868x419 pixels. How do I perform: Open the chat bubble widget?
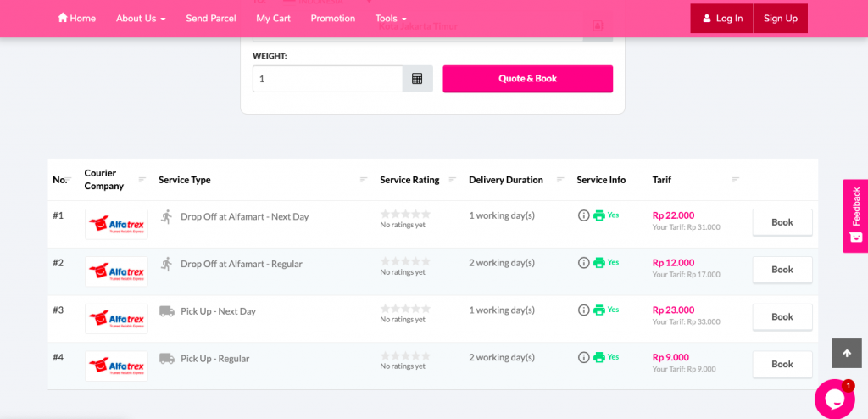pos(834,399)
